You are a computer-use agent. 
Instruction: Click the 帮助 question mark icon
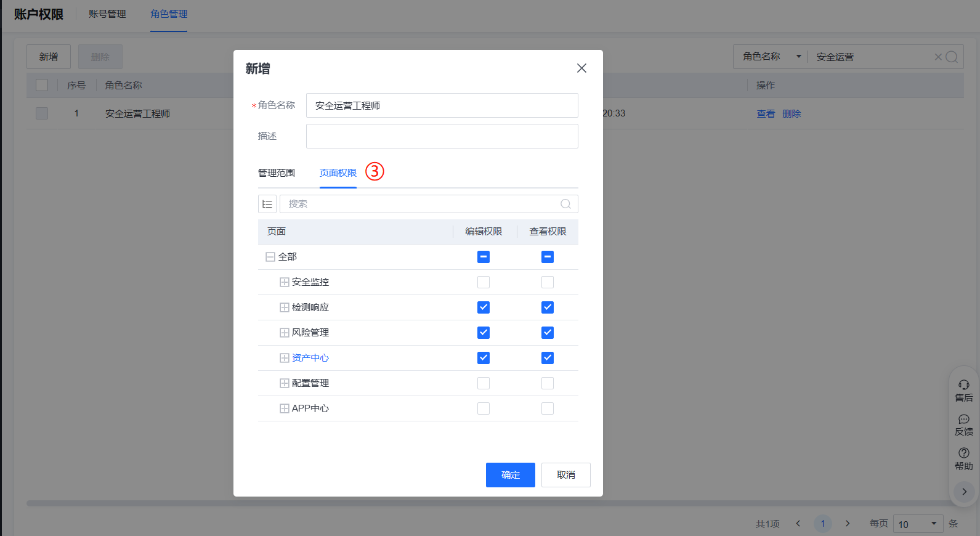[x=964, y=453]
